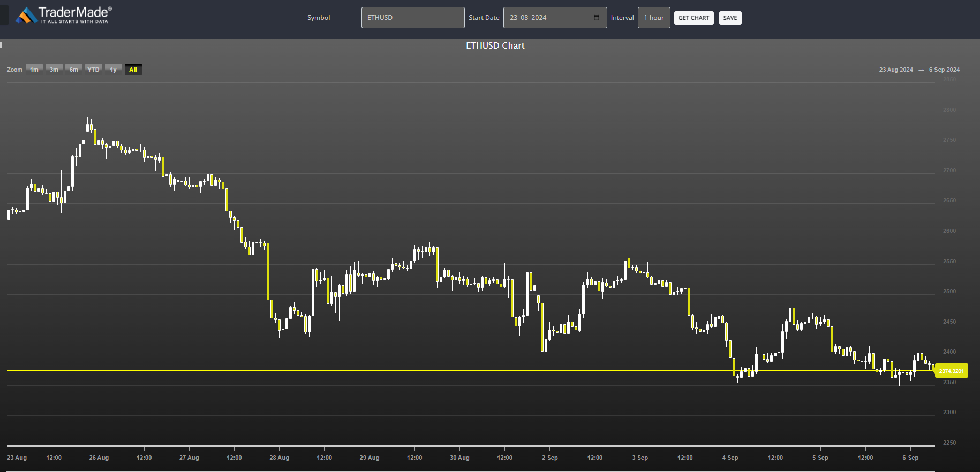Set zoom range to 1m
The width and height of the screenshot is (980, 472).
point(34,70)
